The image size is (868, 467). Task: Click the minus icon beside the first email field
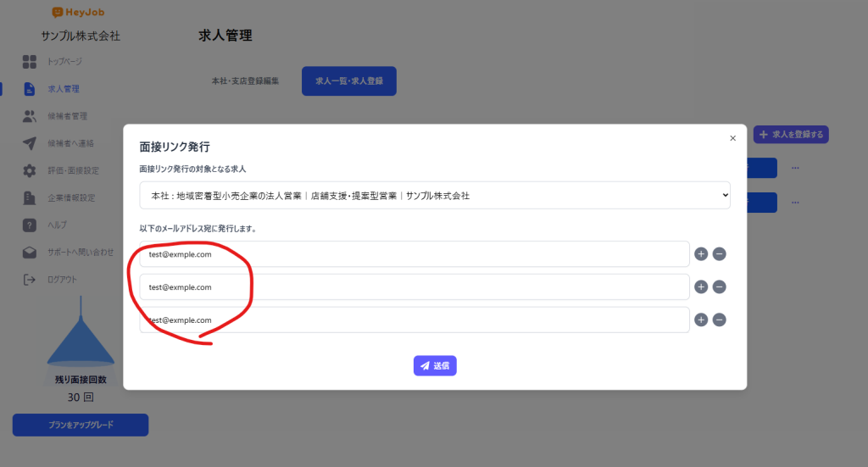click(x=719, y=253)
